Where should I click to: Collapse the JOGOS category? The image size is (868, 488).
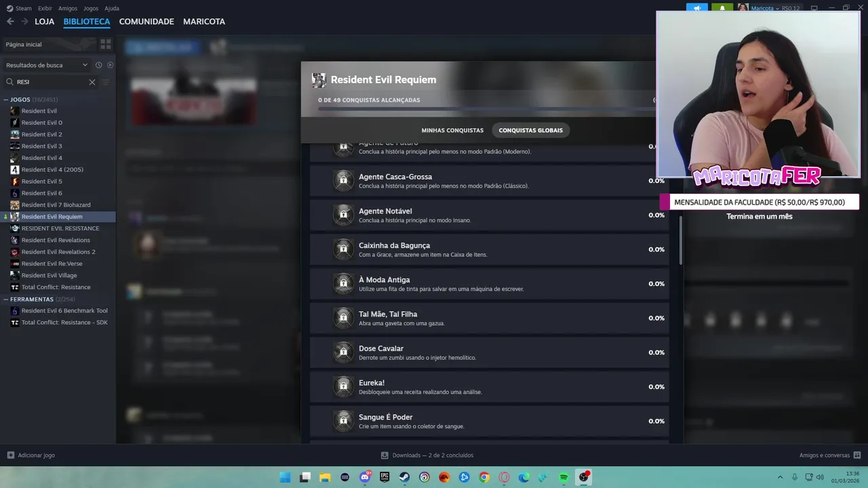[x=6, y=100]
